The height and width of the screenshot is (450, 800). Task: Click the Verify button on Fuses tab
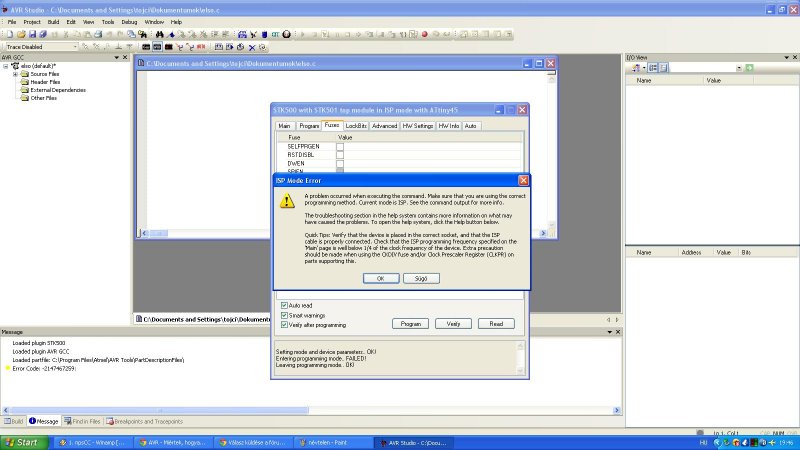pyautogui.click(x=453, y=323)
